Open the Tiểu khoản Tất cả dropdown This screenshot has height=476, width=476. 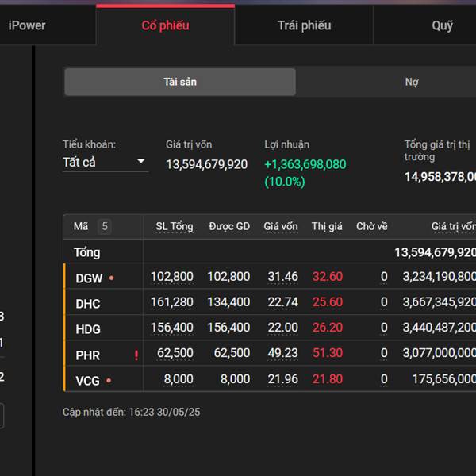[x=106, y=162]
